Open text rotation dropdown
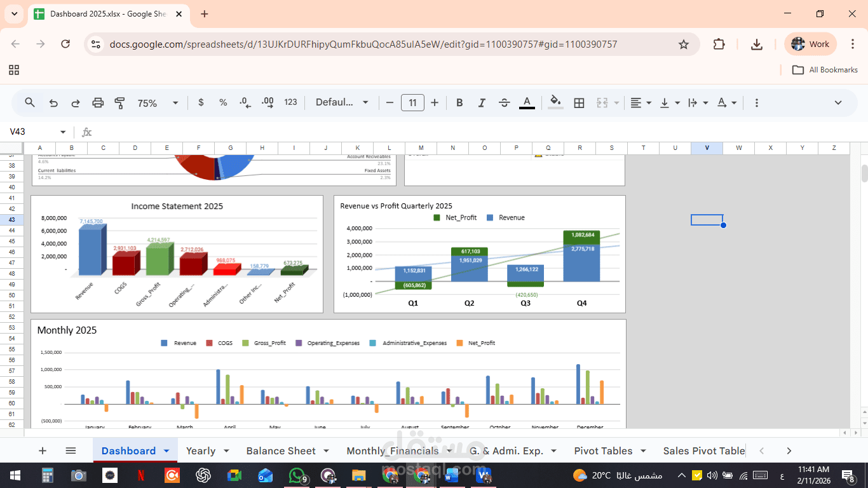 coord(727,102)
